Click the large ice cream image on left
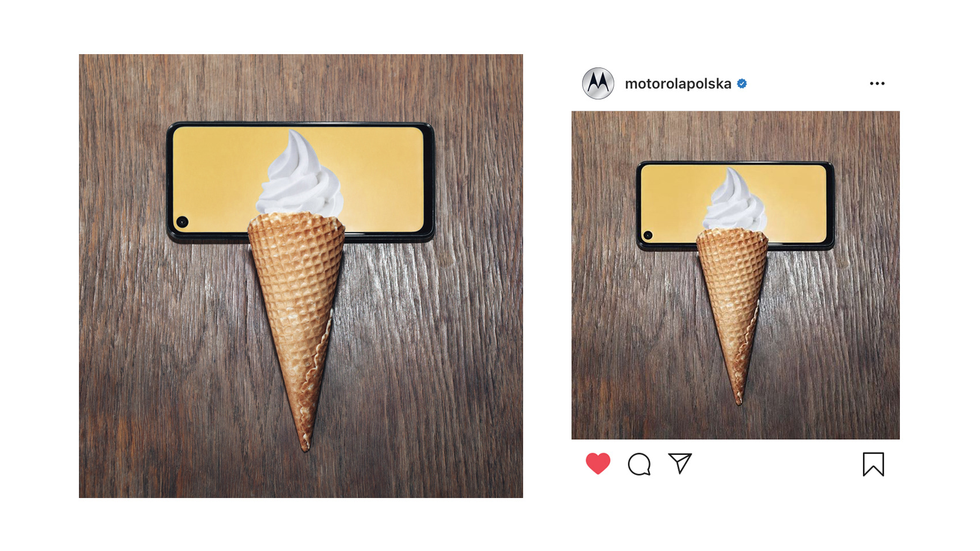 (301, 276)
